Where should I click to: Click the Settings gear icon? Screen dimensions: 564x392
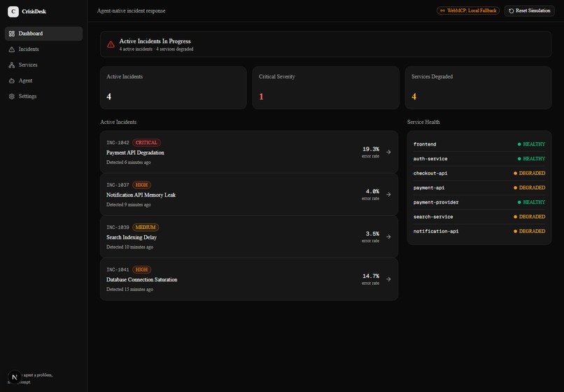pyautogui.click(x=12, y=97)
